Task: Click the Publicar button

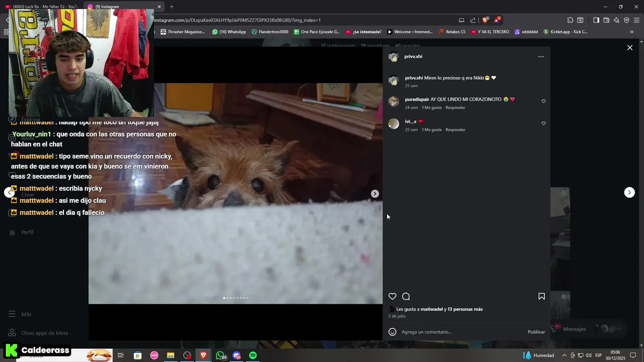Action: coord(536,332)
